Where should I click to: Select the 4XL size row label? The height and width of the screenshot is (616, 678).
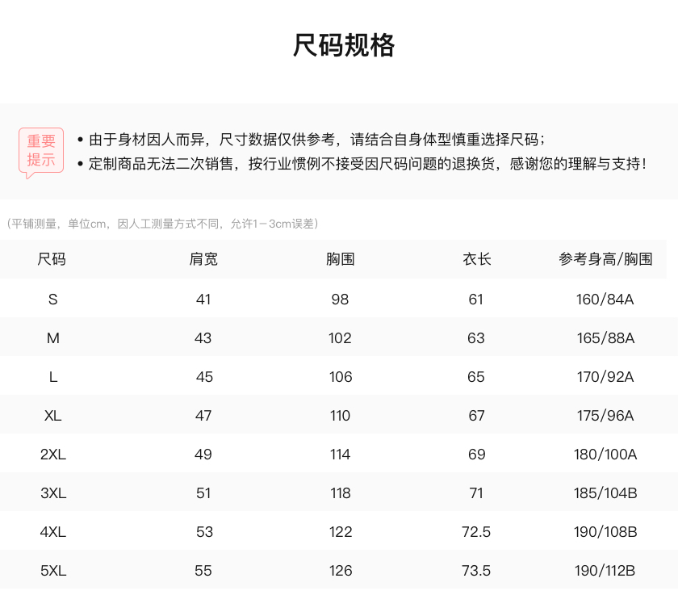tap(53, 532)
